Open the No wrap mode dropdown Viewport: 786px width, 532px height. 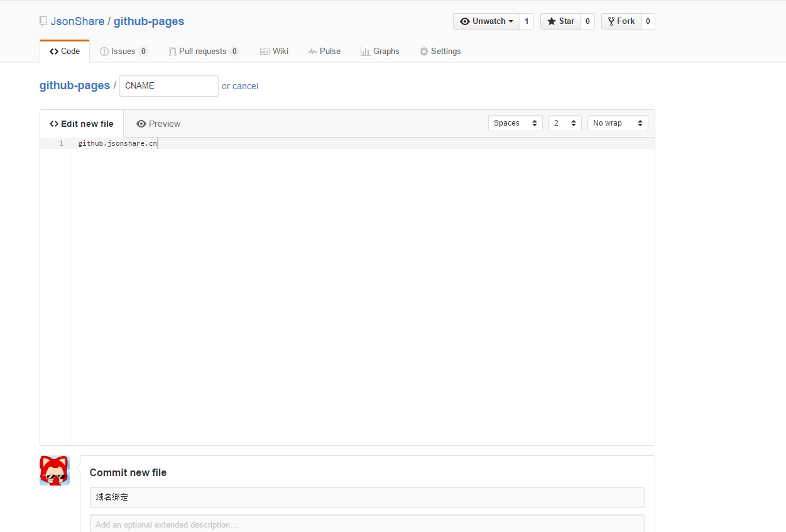(618, 123)
